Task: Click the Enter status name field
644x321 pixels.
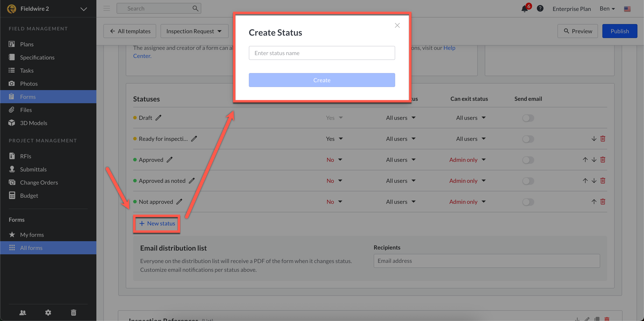Action: pyautogui.click(x=322, y=53)
